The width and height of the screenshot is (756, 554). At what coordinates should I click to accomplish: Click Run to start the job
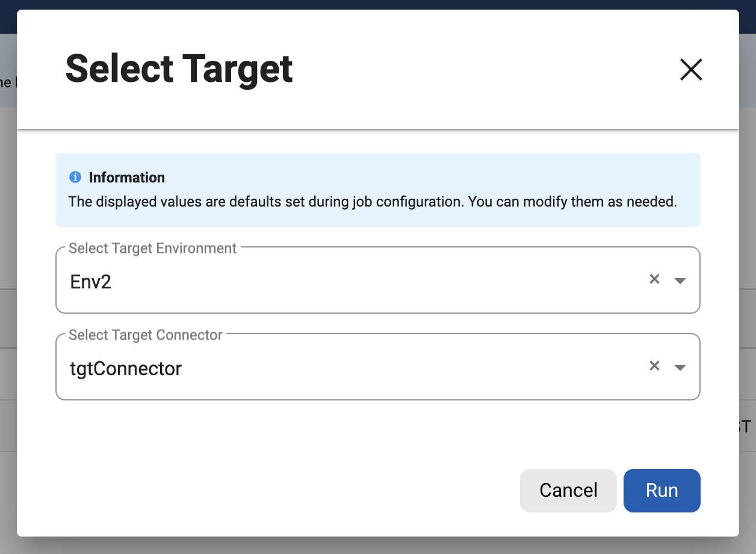pyautogui.click(x=661, y=490)
